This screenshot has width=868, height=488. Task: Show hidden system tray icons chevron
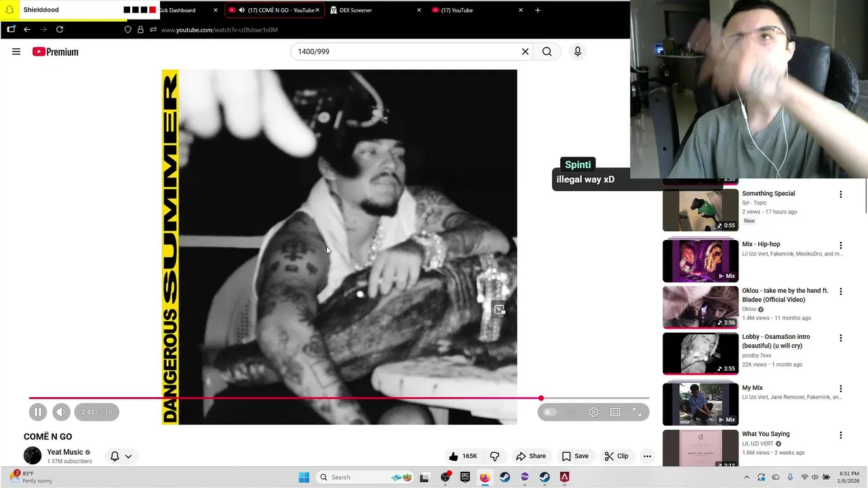(747, 477)
